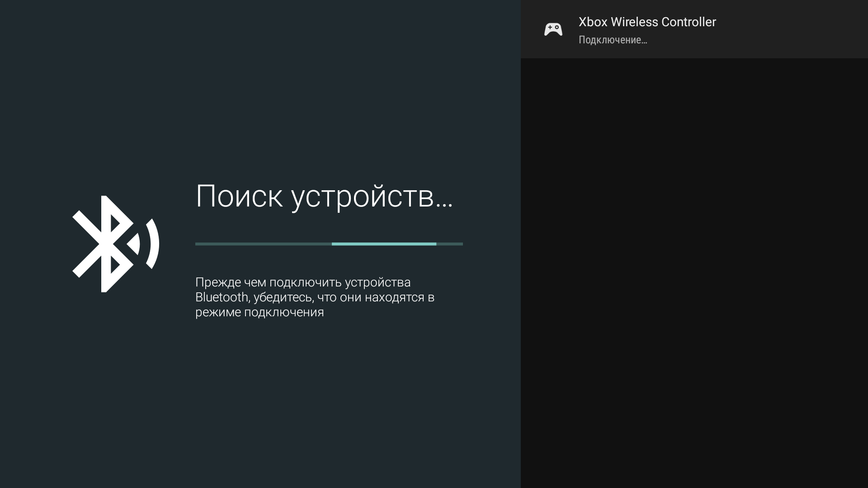Click the phrase 'убедитесь, что они находятся'
The image size is (868, 488).
point(339,297)
